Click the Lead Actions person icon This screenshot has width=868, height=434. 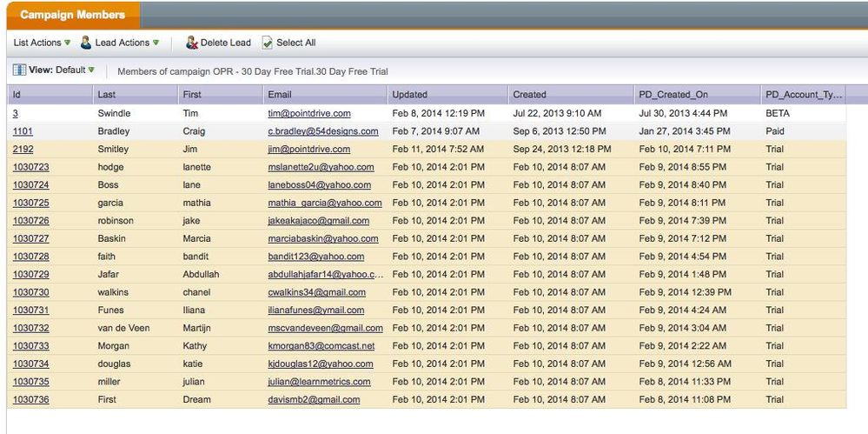click(86, 43)
